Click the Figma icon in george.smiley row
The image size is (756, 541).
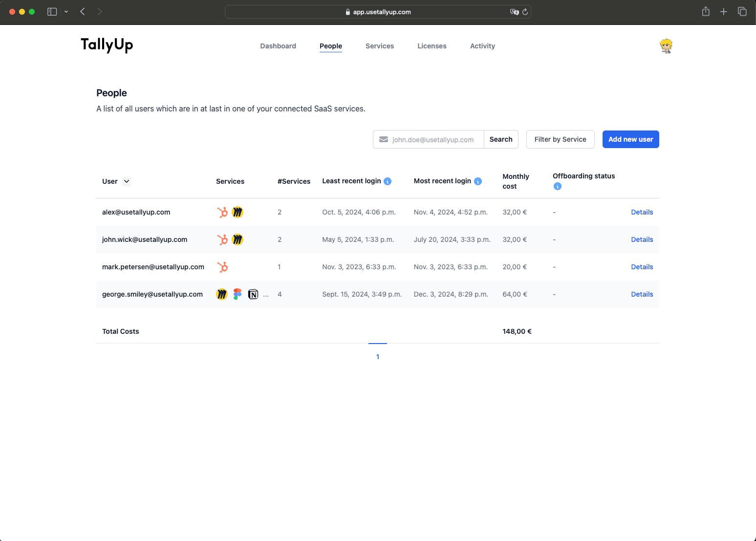click(x=238, y=294)
